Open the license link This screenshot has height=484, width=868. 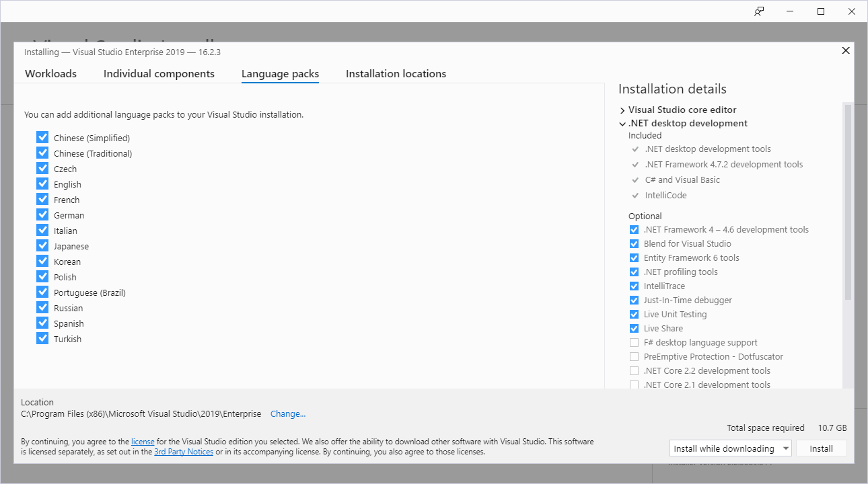(x=143, y=442)
